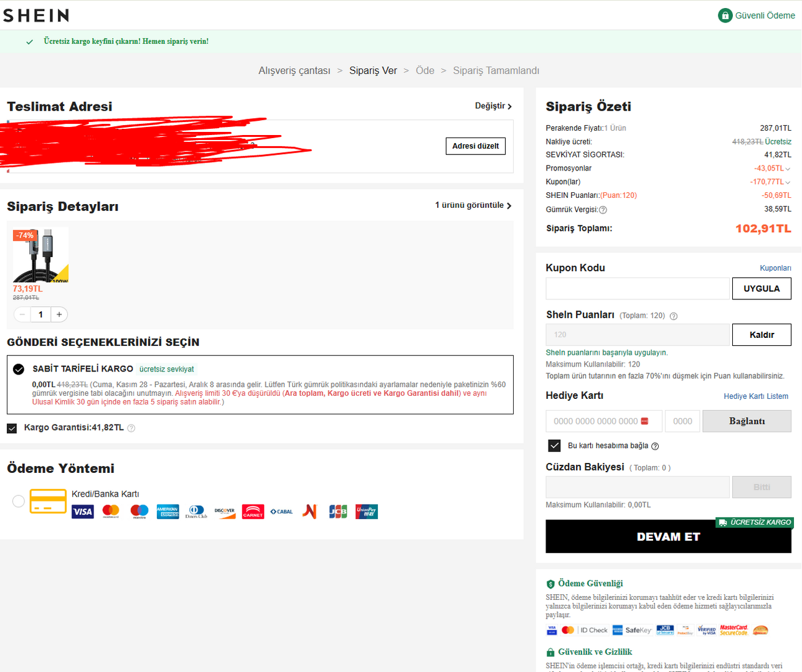Click the Mastercard logo under Kredi/Banka Kartı
802x672 pixels.
(111, 511)
